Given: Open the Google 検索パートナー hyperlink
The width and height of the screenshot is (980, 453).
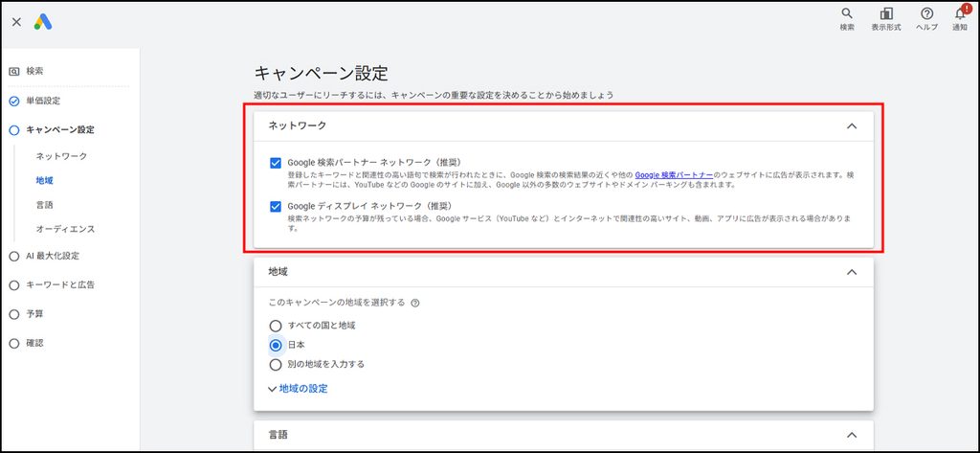Looking at the screenshot, I should tap(674, 176).
